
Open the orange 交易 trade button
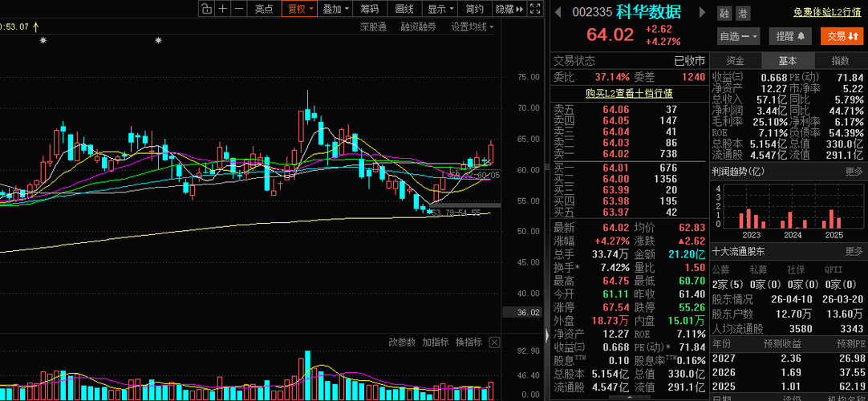point(842,36)
